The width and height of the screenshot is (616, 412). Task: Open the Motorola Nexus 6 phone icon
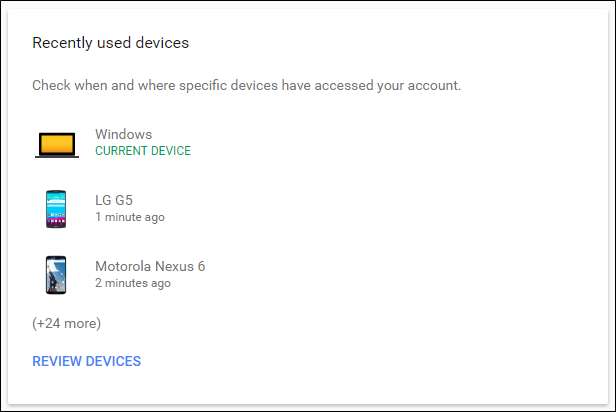pyautogui.click(x=56, y=275)
